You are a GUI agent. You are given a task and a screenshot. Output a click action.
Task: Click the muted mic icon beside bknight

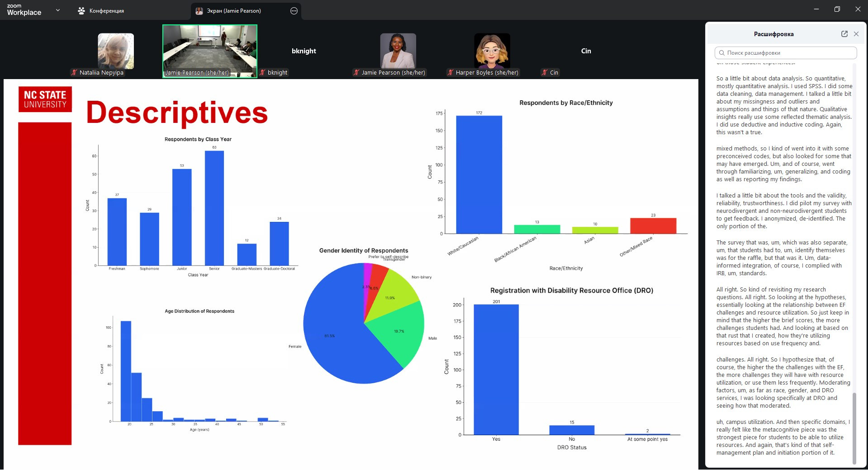click(x=262, y=73)
